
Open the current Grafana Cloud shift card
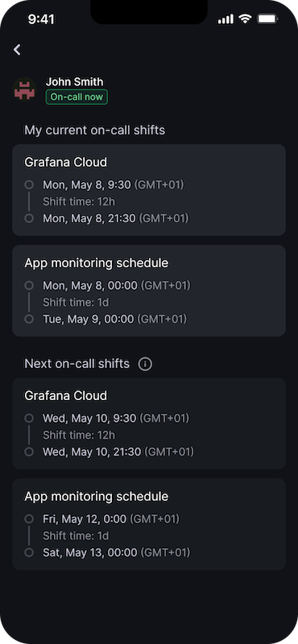[149, 190]
